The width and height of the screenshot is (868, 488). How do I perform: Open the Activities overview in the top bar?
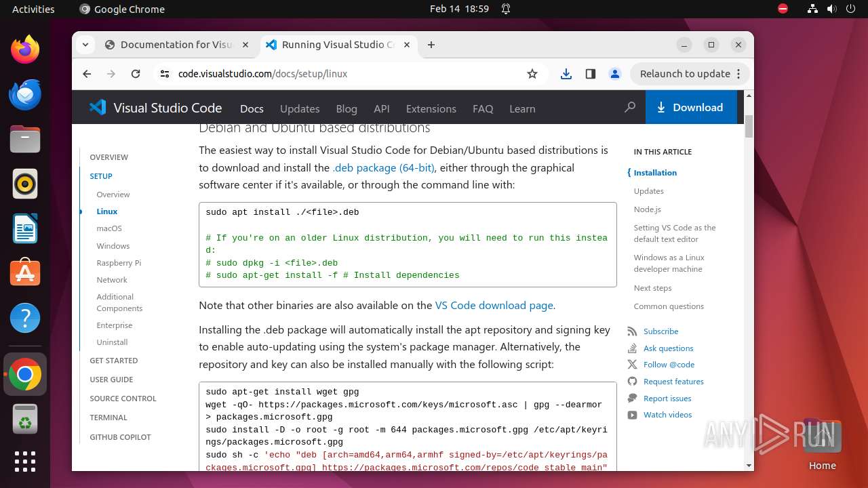33,9
